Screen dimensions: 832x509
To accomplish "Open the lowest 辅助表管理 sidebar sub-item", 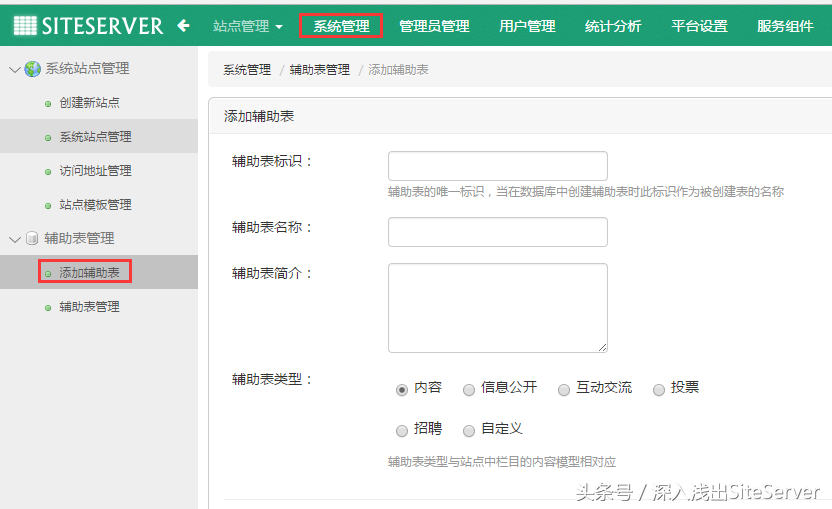I will pyautogui.click(x=89, y=306).
